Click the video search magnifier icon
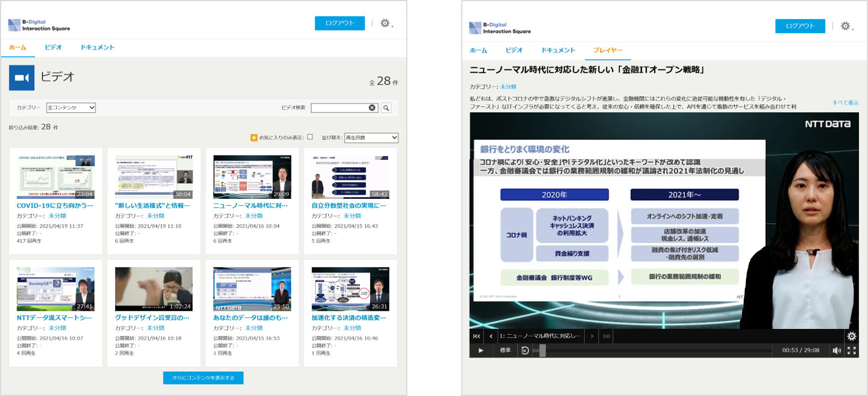The image size is (868, 396). (386, 108)
